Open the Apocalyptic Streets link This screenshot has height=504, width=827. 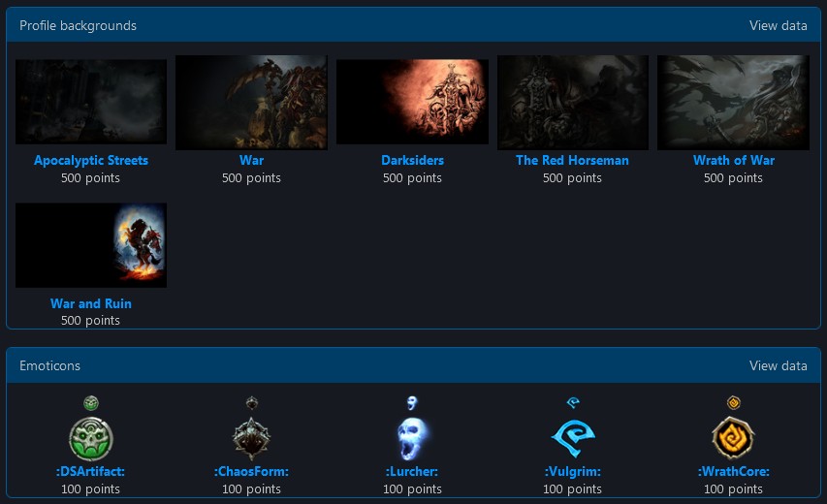coord(91,160)
